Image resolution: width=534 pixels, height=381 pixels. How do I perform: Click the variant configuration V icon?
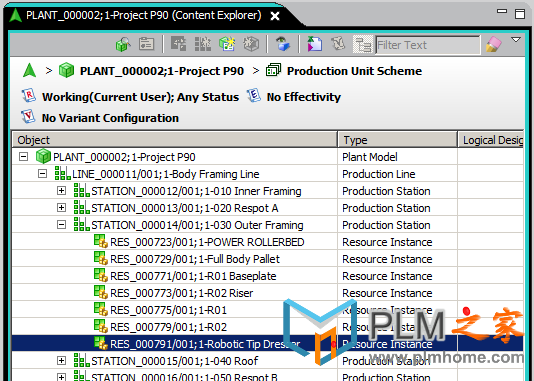click(x=28, y=117)
